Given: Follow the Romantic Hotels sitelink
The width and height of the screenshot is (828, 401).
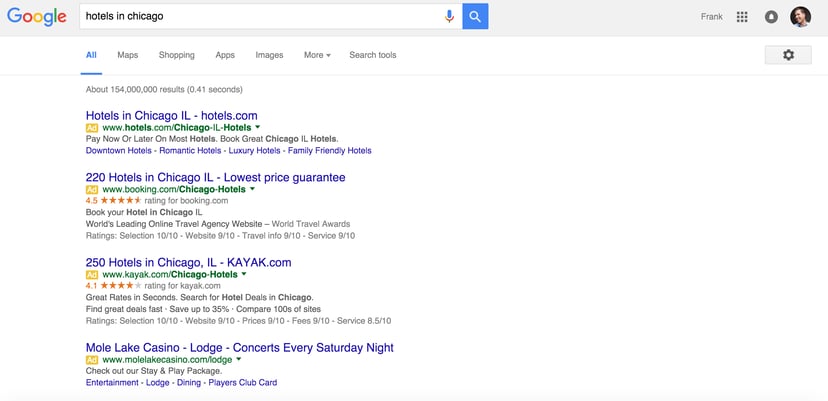Looking at the screenshot, I should pos(190,151).
